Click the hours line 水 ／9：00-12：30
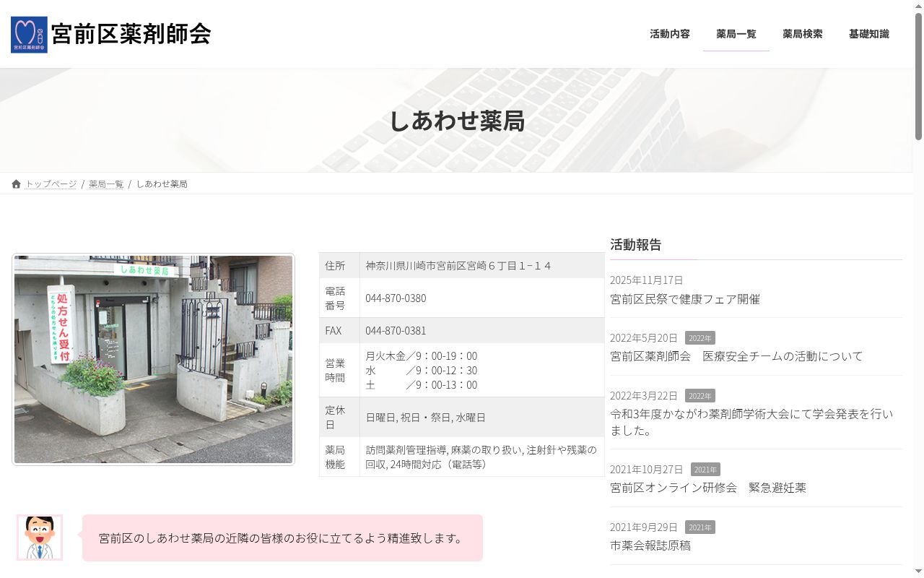This screenshot has height=578, width=924. (422, 371)
